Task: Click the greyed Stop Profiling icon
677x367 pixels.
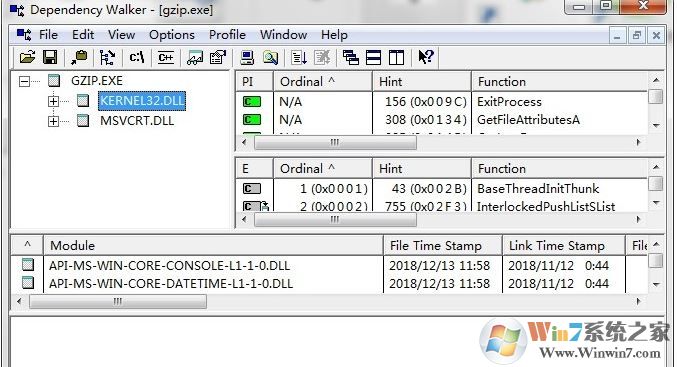Action: 322,57
